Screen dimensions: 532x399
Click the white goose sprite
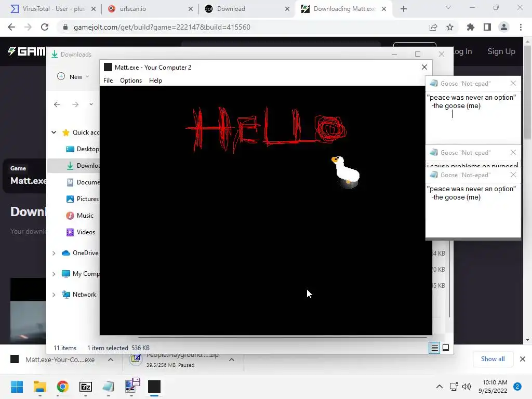(346, 171)
